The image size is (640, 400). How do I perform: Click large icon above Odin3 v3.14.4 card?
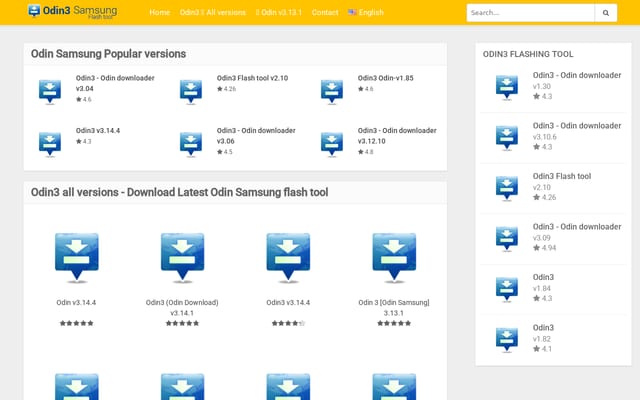pos(288,258)
